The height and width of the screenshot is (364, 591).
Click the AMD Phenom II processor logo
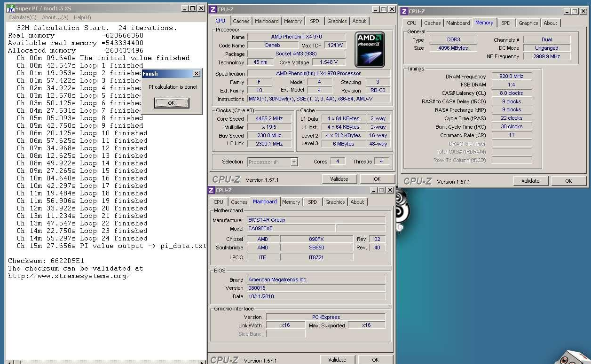pyautogui.click(x=370, y=49)
